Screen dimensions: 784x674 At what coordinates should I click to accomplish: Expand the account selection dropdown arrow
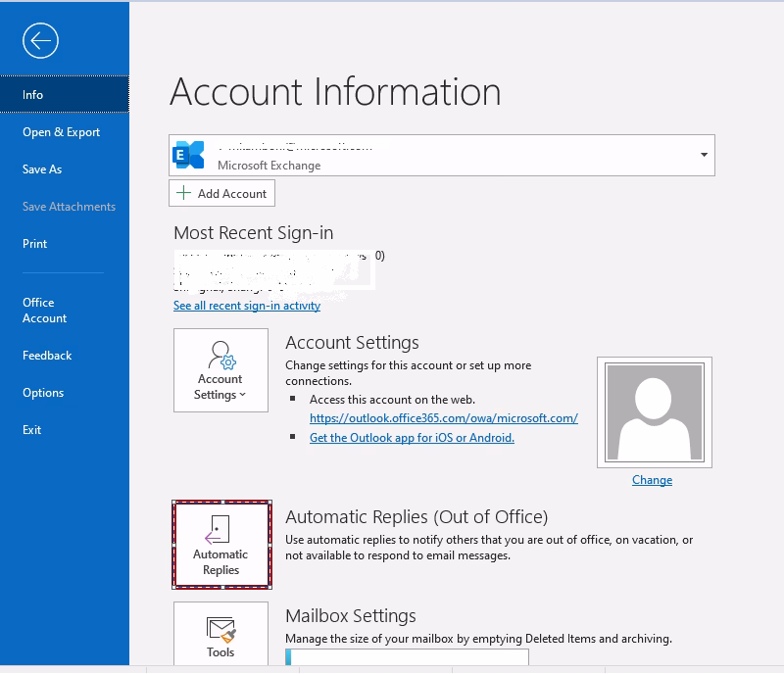(x=703, y=154)
